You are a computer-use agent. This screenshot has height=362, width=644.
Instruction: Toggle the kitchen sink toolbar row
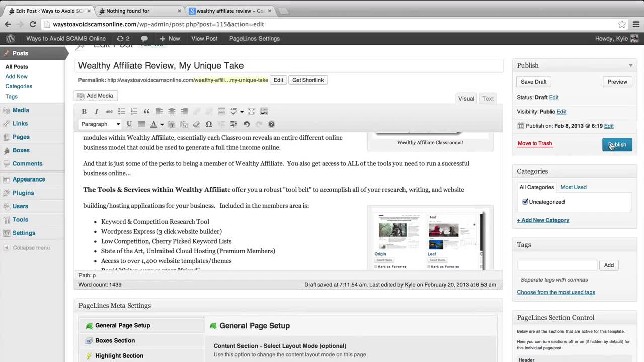pyautogui.click(x=264, y=111)
